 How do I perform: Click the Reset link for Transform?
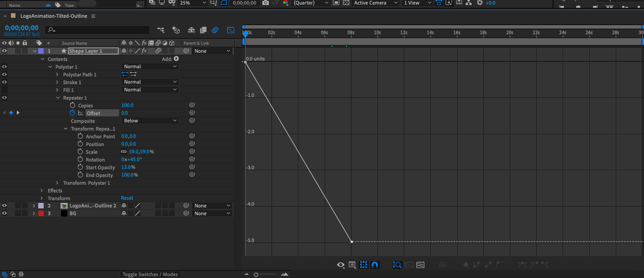tap(127, 198)
